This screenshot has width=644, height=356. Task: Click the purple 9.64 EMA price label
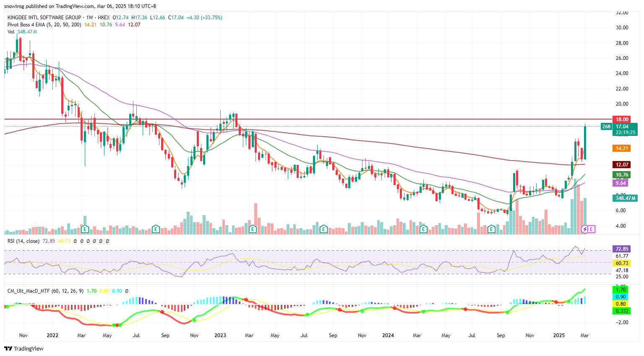[620, 183]
